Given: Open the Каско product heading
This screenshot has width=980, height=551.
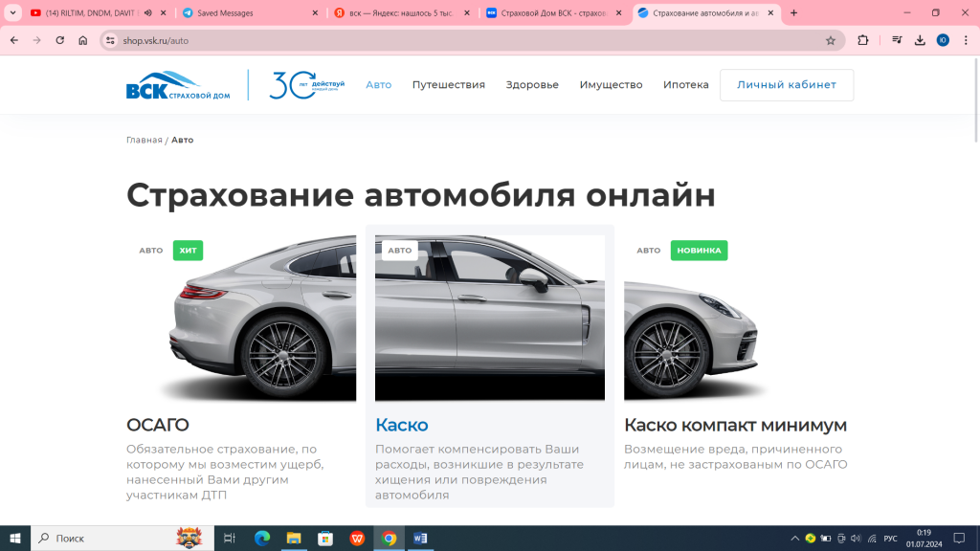Looking at the screenshot, I should (402, 425).
